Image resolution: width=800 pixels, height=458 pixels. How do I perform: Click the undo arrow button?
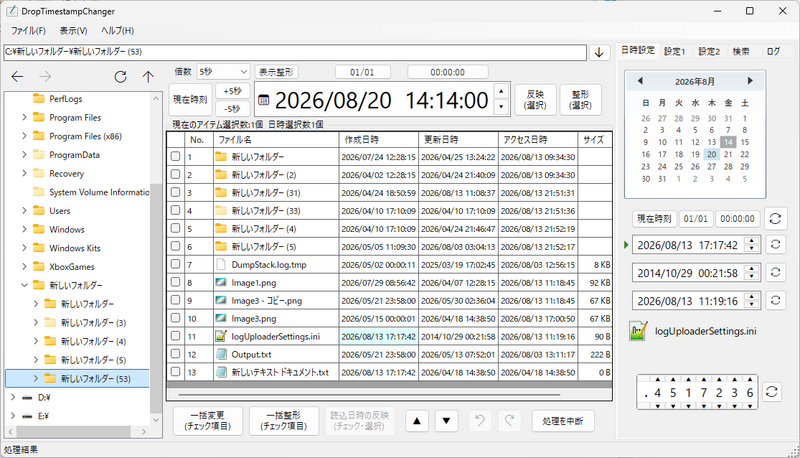(480, 421)
